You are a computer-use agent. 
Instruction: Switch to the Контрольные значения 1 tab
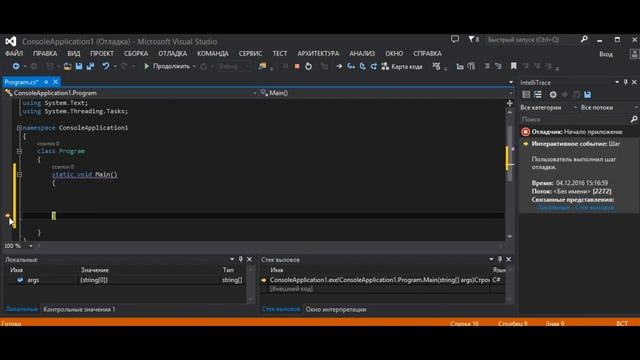pos(79,309)
